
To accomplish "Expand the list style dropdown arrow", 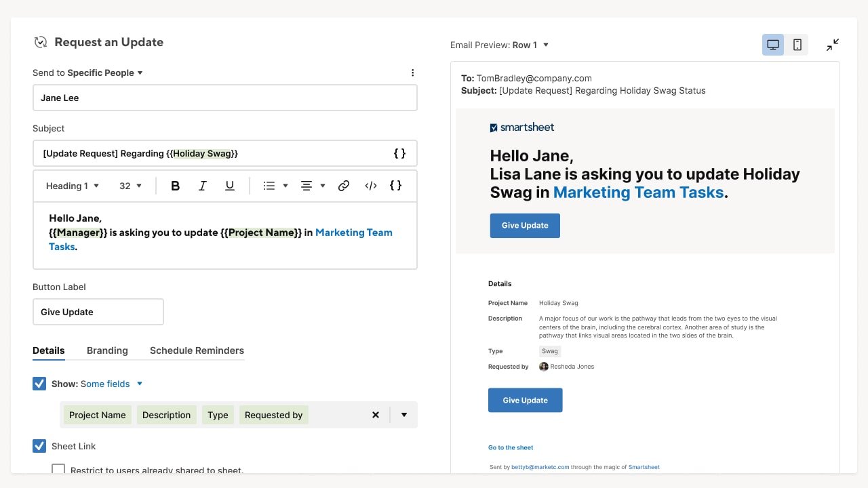I will [x=285, y=186].
